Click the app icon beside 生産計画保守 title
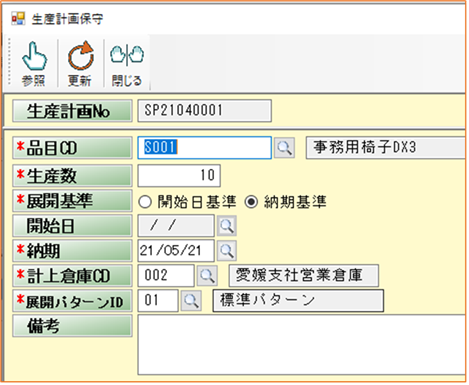This screenshot has height=385, width=469. click(x=18, y=19)
